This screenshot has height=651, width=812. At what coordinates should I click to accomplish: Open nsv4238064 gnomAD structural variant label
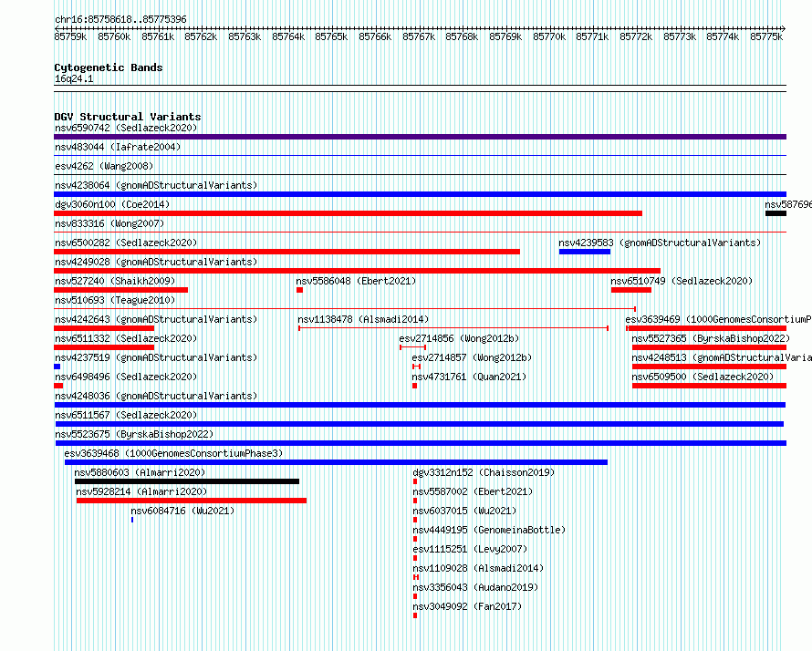tap(156, 185)
